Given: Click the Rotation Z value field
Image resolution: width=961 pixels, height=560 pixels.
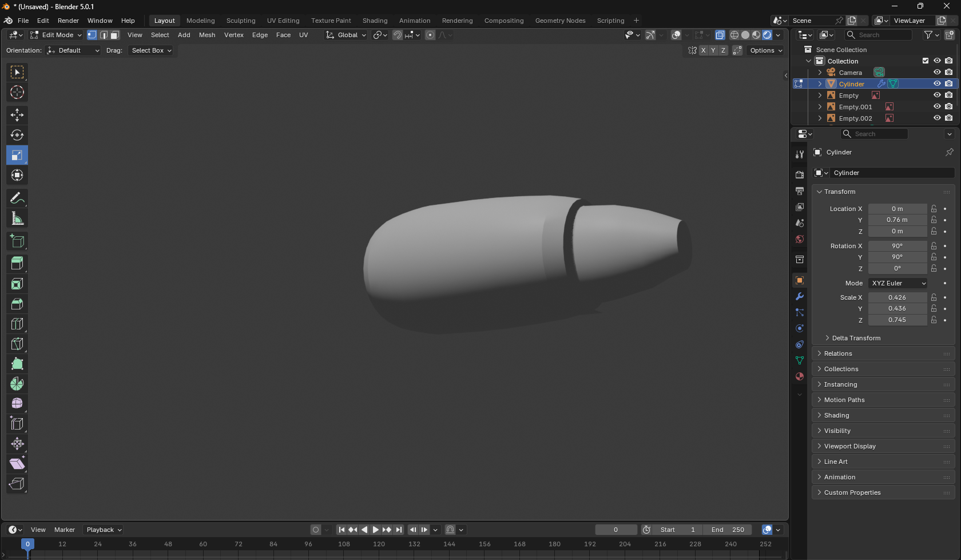Looking at the screenshot, I should coord(897,268).
